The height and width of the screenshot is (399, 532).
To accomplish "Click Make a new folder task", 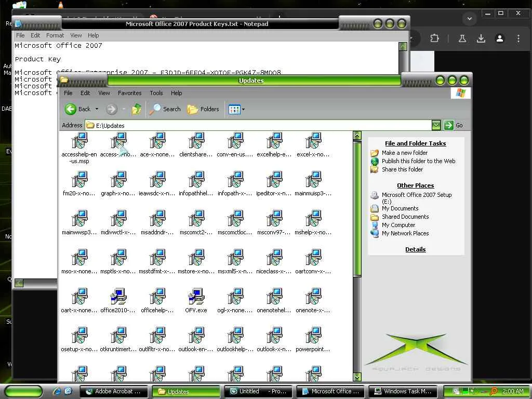I will (404, 153).
